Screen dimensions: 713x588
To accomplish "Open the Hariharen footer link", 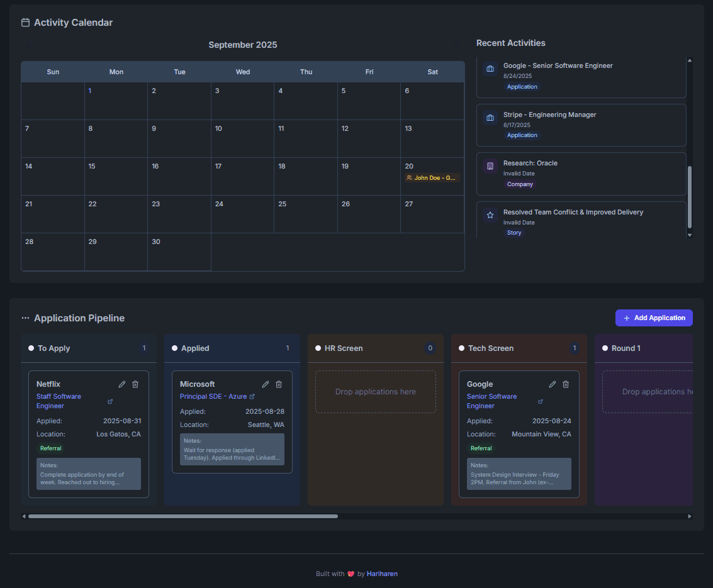I will click(383, 574).
